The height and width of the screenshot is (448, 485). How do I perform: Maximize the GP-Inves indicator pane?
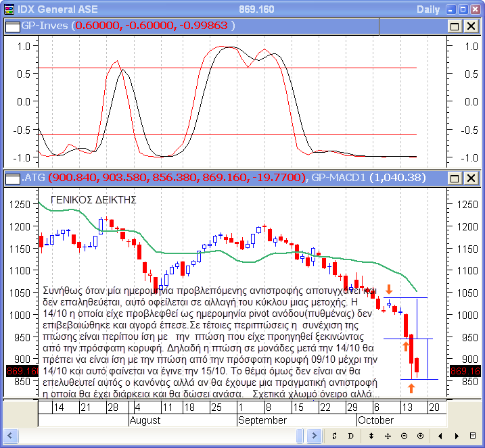455,26
